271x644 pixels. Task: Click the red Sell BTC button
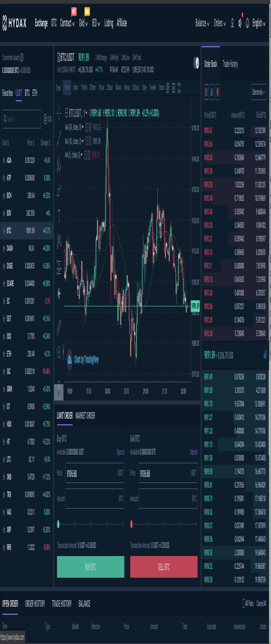point(164,567)
